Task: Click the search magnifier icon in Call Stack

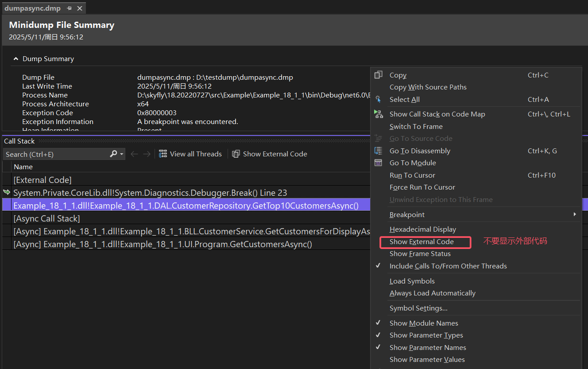Action: (113, 154)
